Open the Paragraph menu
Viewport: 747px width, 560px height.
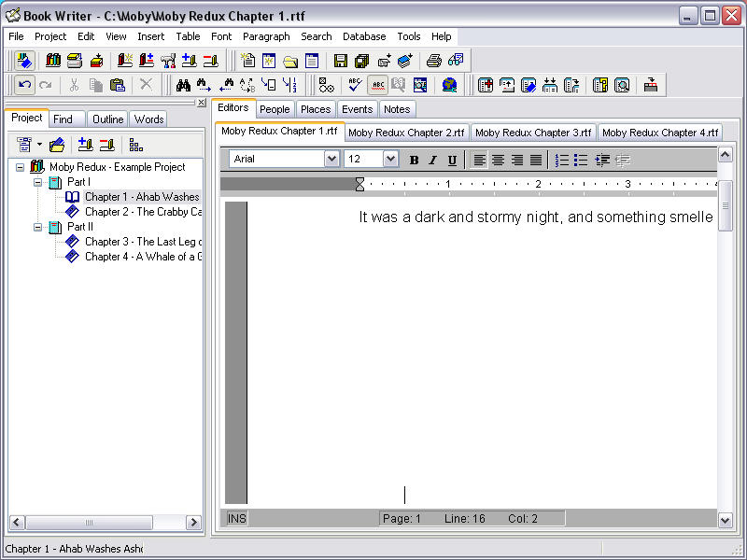tap(266, 36)
